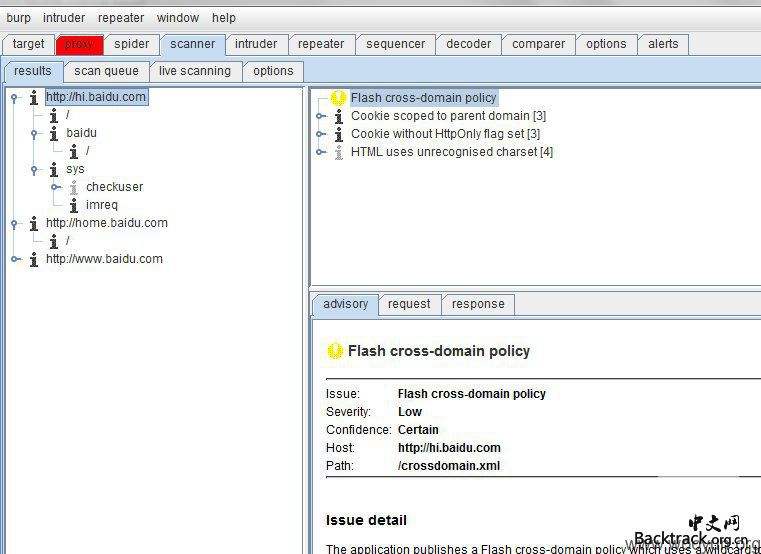
Task: Open the comparer tab
Action: tap(538, 44)
